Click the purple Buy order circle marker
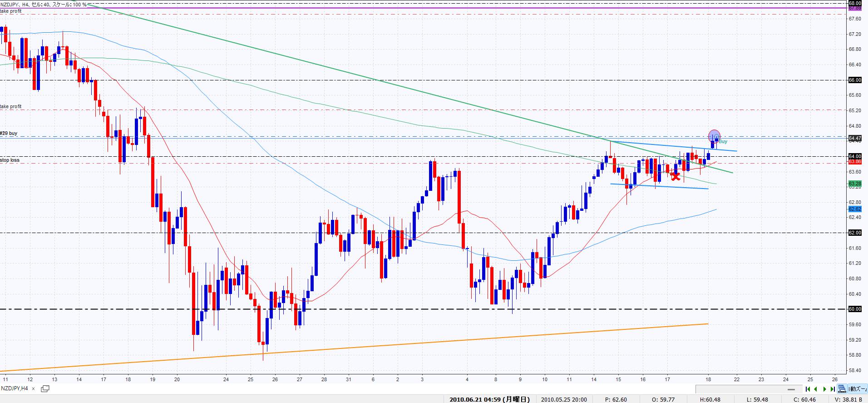The image size is (868, 403). click(x=714, y=135)
